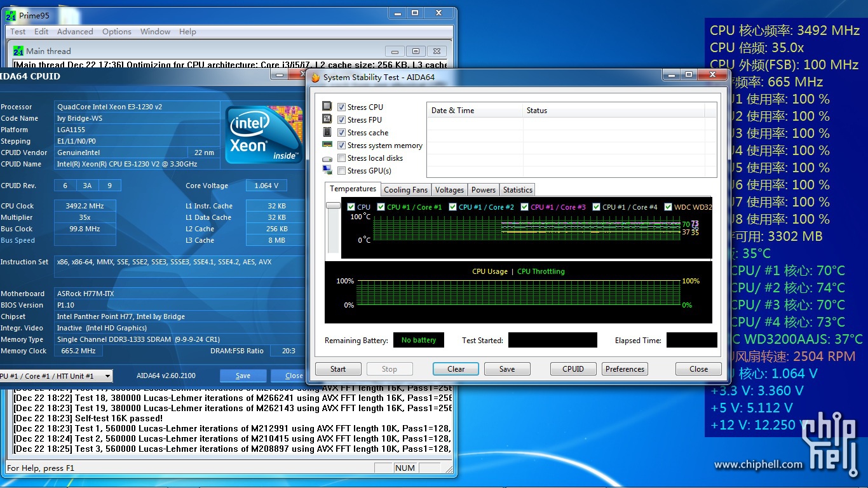Click the Intel Xeon inside logo in CPUID window
The height and width of the screenshot is (488, 868).
point(265,134)
